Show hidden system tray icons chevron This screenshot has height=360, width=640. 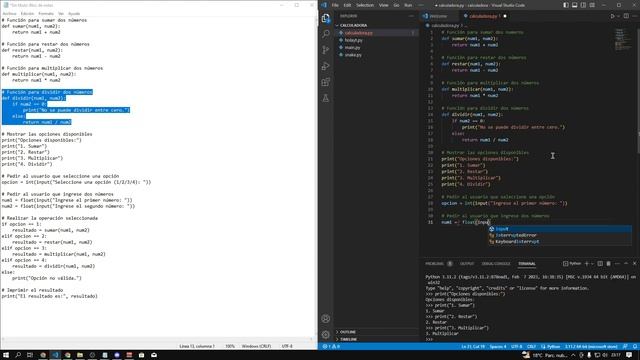[573, 355]
